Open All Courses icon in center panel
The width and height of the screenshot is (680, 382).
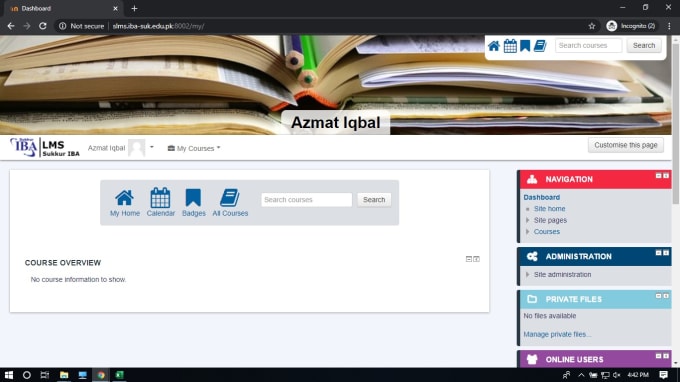coord(230,202)
